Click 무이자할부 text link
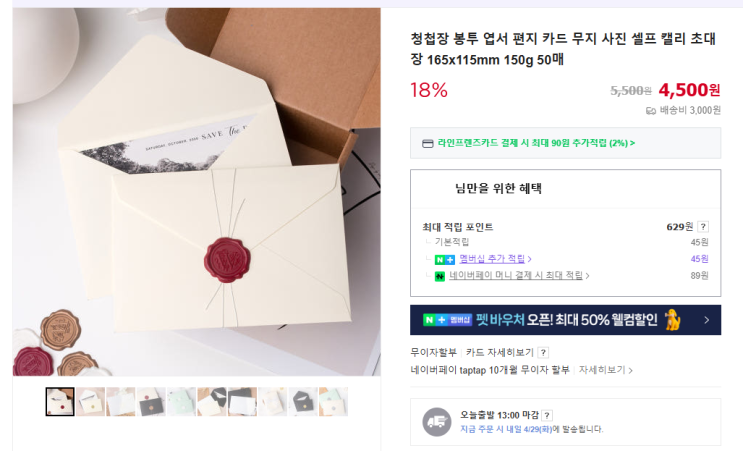Screen dimensions: 743x451 433,352
